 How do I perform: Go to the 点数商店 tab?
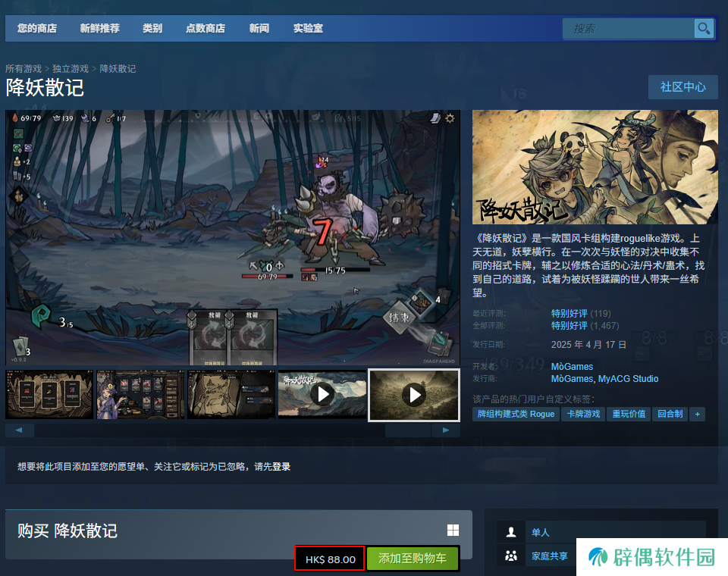click(x=206, y=28)
